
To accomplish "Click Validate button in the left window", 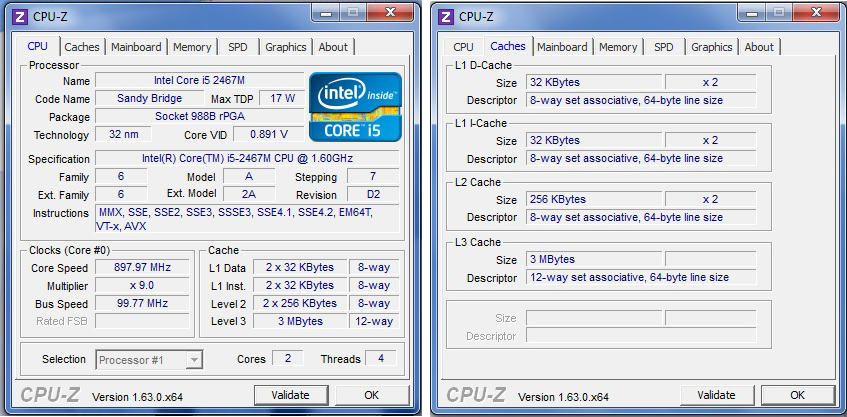I will point(291,395).
